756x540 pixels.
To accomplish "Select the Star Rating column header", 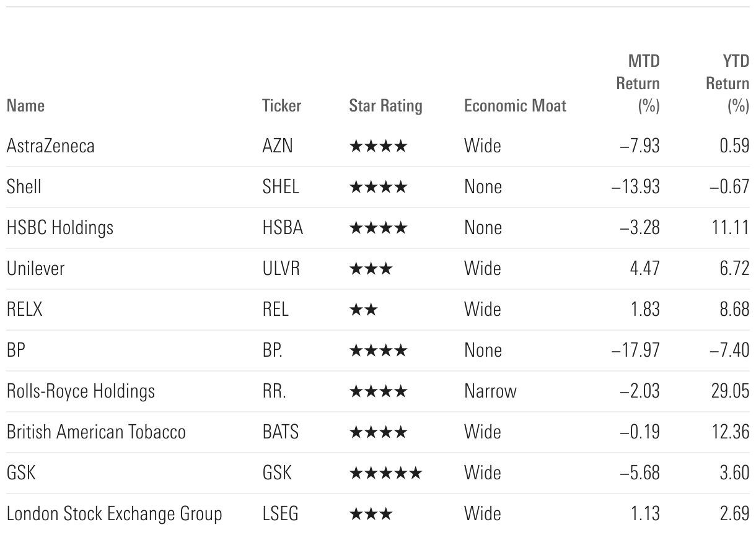I will coord(385,106).
